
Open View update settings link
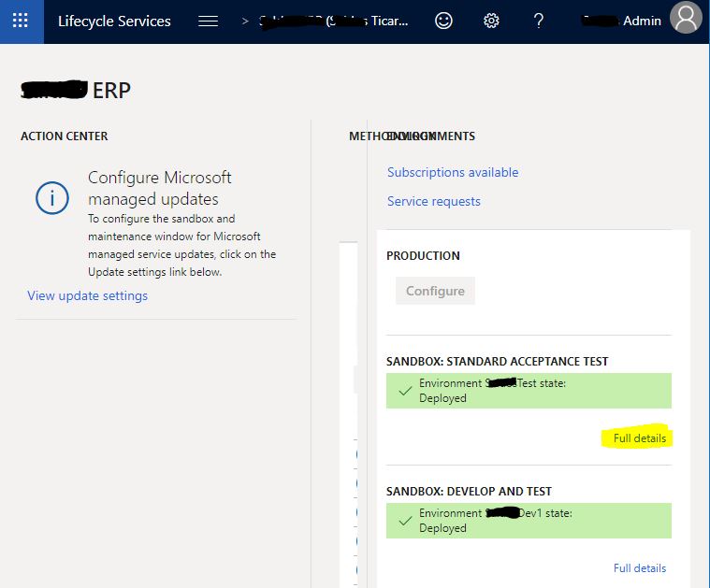point(87,295)
